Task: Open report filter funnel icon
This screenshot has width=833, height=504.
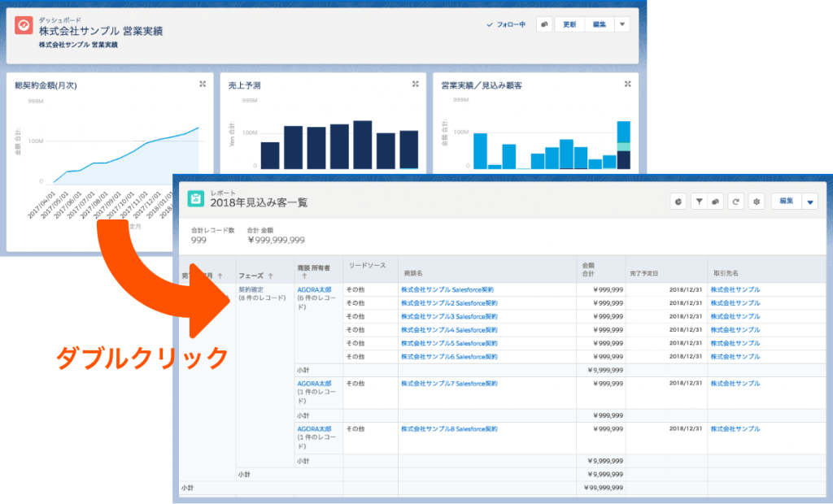Action: tap(699, 202)
